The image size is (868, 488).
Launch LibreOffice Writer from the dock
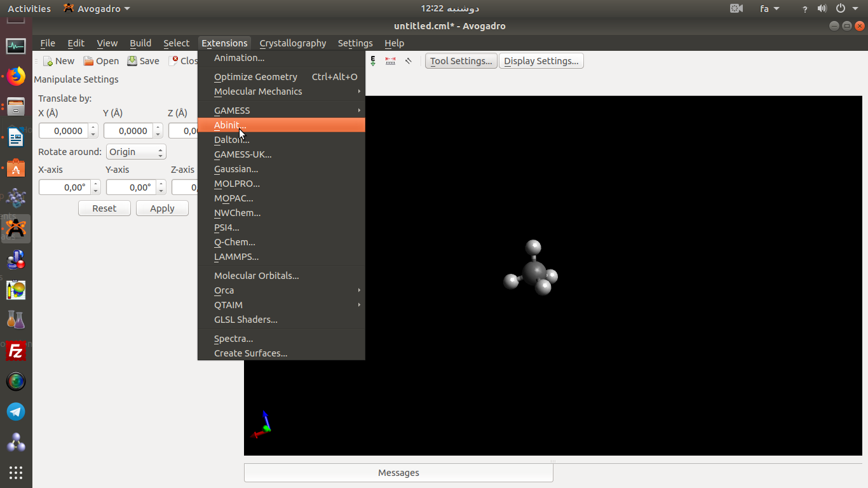pos(16,137)
